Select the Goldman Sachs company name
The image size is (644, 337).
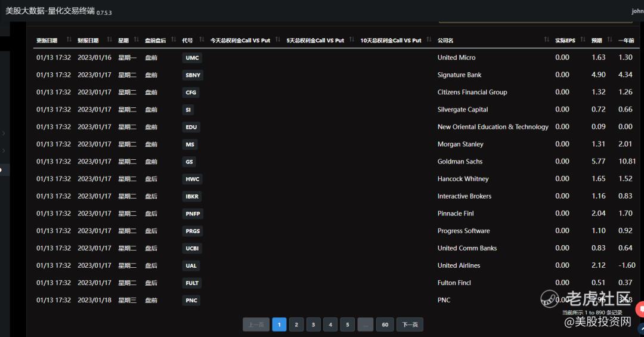point(460,162)
